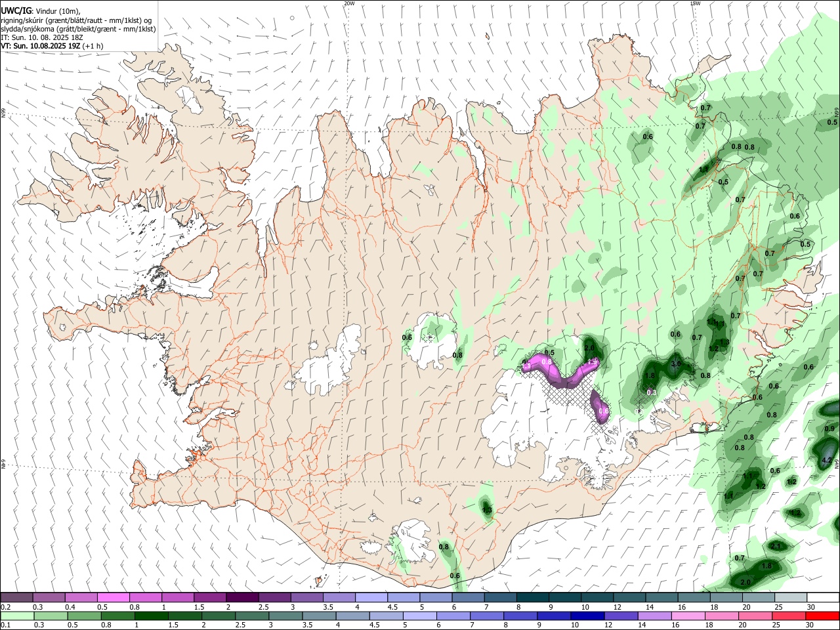Click the 'UWC/IG' title text
The image size is (840, 630).
(16, 10)
